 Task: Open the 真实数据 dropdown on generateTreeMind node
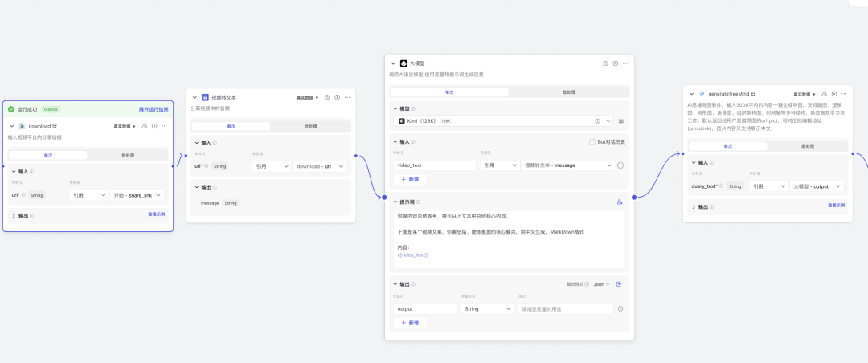805,94
